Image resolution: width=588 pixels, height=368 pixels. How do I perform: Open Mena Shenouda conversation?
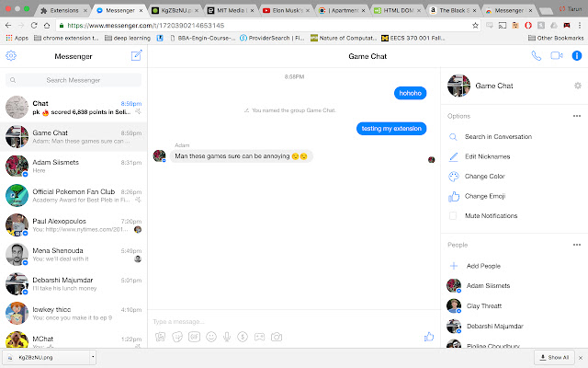pyautogui.click(x=73, y=254)
